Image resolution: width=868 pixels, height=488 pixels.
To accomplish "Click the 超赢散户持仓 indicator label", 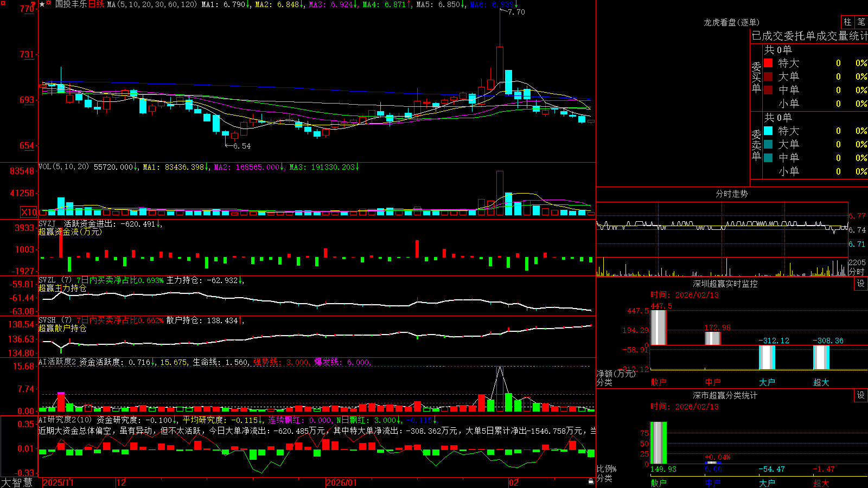I will (x=62, y=328).
